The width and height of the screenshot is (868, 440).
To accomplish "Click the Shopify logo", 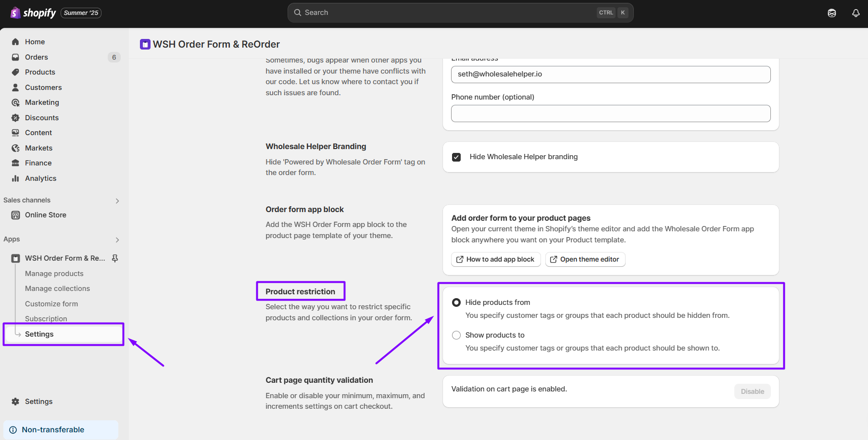I will (33, 13).
